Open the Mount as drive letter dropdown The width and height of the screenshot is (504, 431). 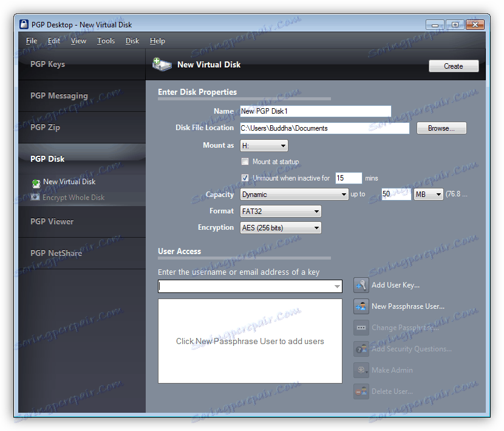(x=264, y=145)
